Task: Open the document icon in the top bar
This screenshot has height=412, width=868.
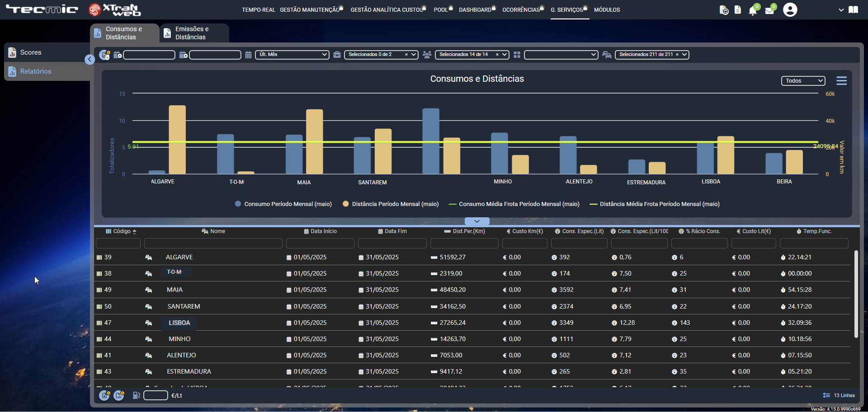Action: click(738, 9)
